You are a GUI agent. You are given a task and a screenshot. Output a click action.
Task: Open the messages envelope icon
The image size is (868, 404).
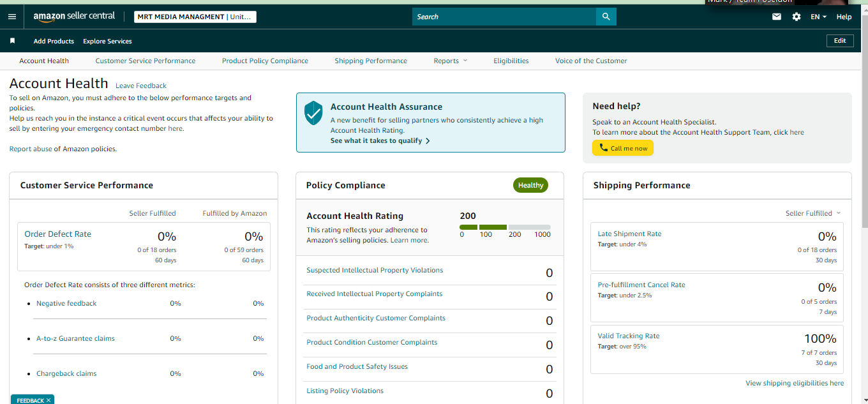click(x=777, y=17)
